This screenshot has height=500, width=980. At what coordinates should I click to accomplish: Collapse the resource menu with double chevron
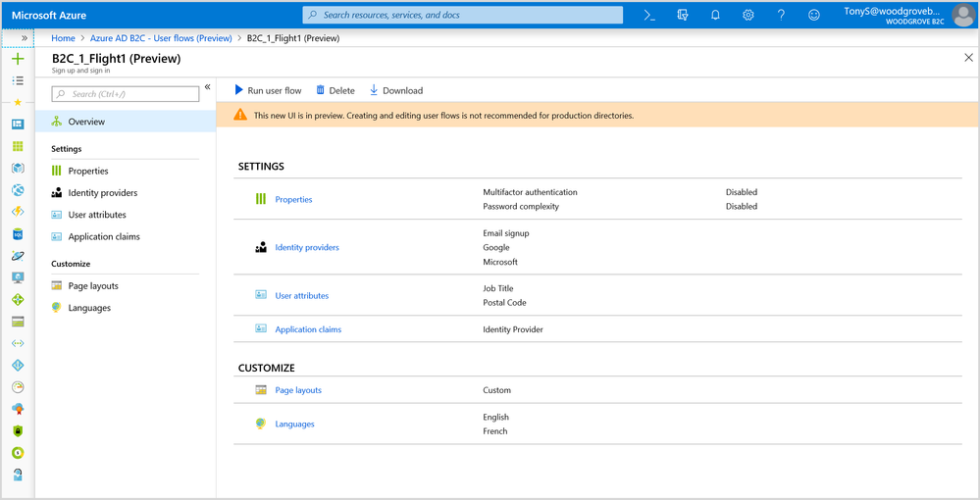208,87
